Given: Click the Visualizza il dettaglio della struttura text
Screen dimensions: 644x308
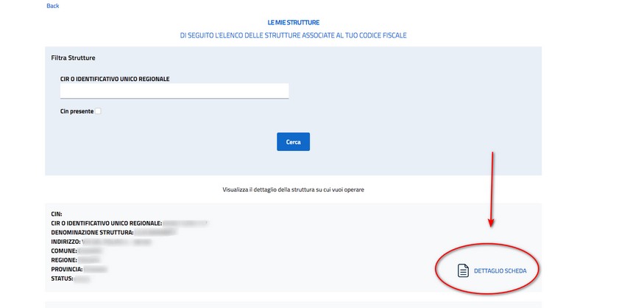Looking at the screenshot, I should click(x=293, y=189).
